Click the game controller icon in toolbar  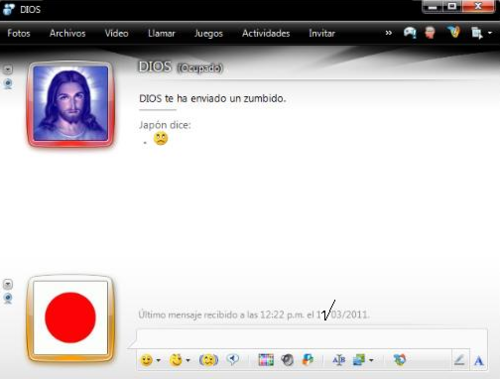pos(410,33)
